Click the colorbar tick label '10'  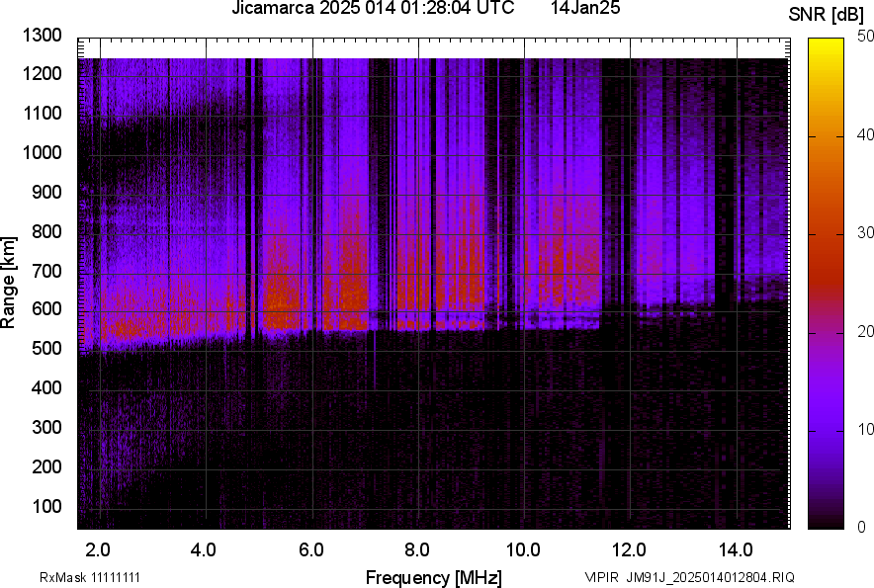pyautogui.click(x=866, y=429)
